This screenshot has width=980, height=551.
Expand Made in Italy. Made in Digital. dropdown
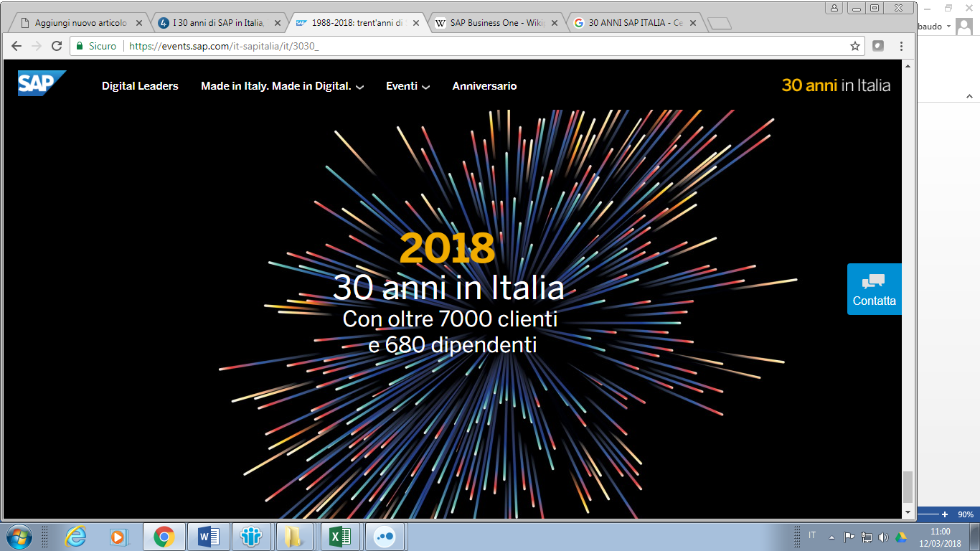click(x=283, y=86)
